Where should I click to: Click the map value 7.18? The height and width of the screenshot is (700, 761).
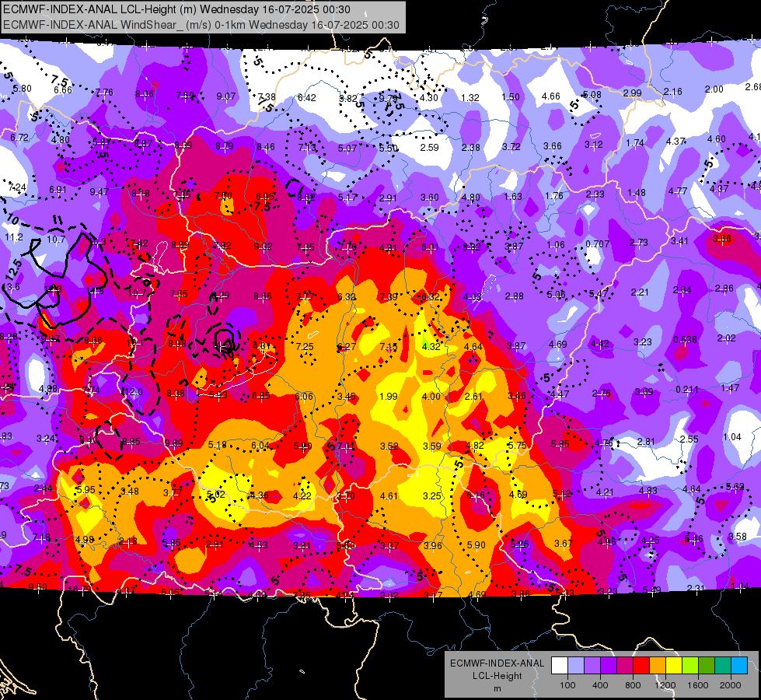(x=41, y=537)
